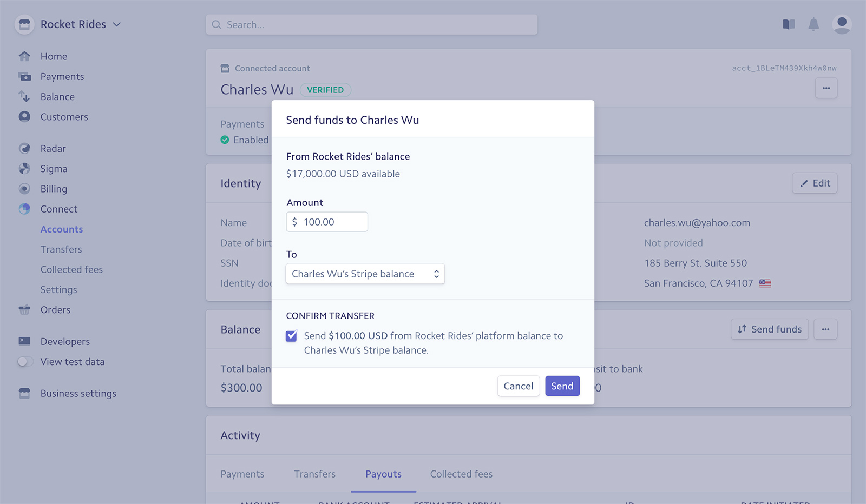Image resolution: width=866 pixels, height=504 pixels.
Task: Click the Amount input field
Action: (327, 222)
